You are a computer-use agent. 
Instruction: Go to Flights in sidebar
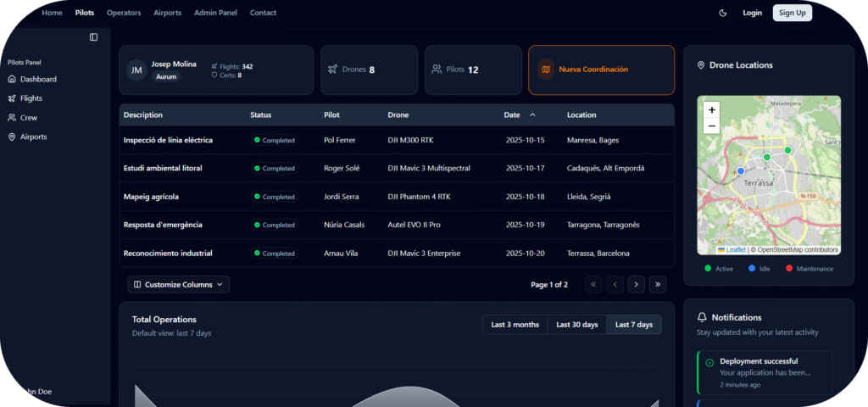coord(31,98)
